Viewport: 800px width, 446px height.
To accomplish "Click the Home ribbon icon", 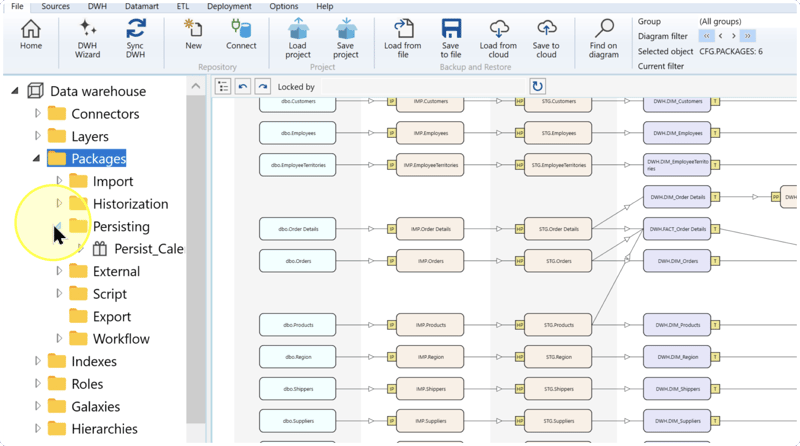I will click(31, 35).
